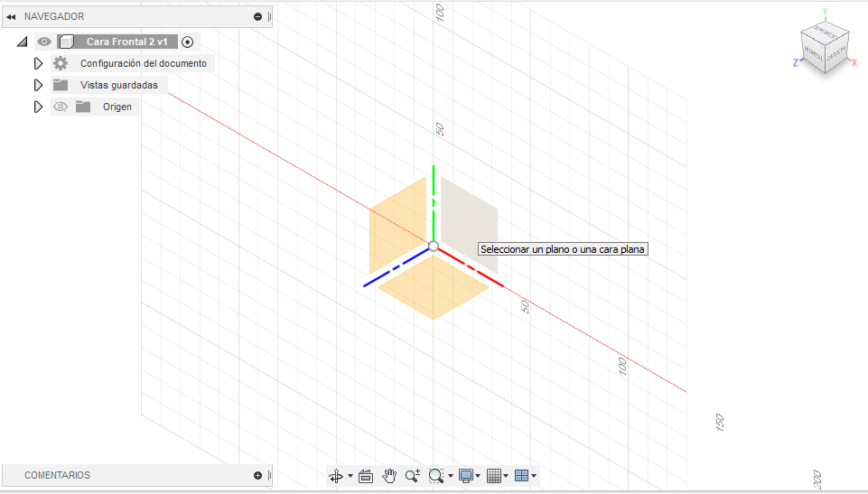Click the COMENTARIOS panel title
This screenshot has width=868, height=494.
click(x=57, y=475)
